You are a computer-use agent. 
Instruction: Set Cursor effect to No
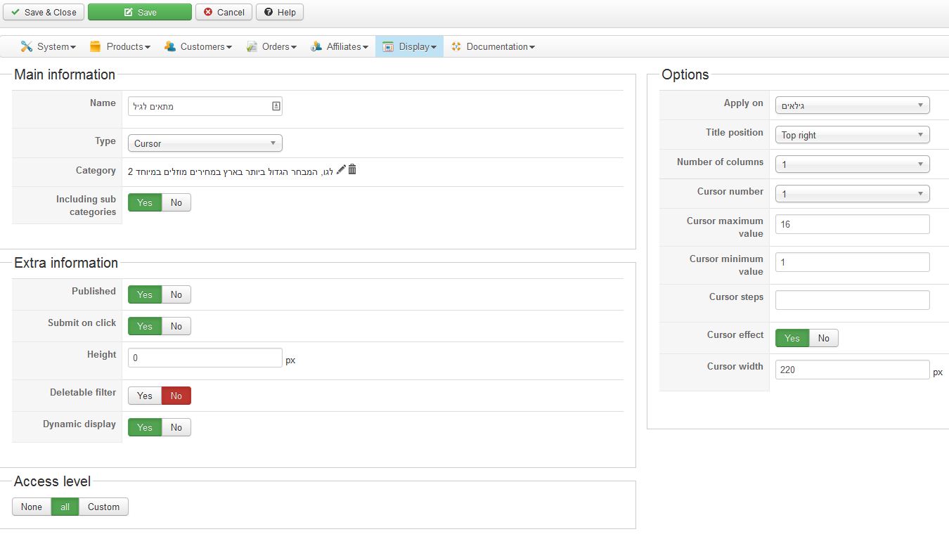pyautogui.click(x=824, y=339)
